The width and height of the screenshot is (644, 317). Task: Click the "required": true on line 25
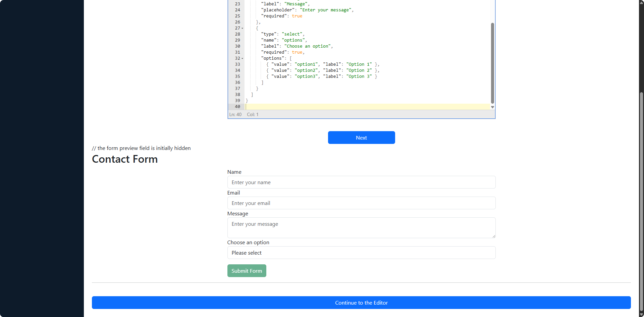click(x=281, y=16)
